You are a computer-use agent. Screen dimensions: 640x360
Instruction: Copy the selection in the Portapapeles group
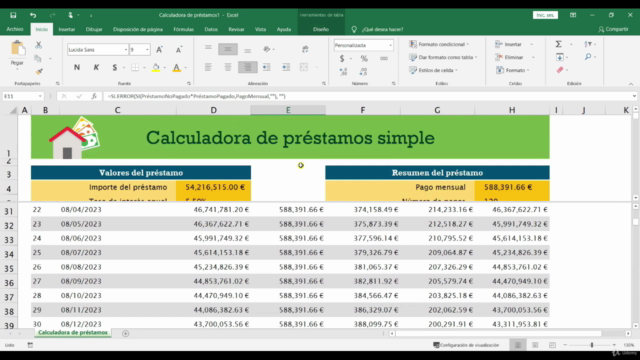pyautogui.click(x=38, y=58)
